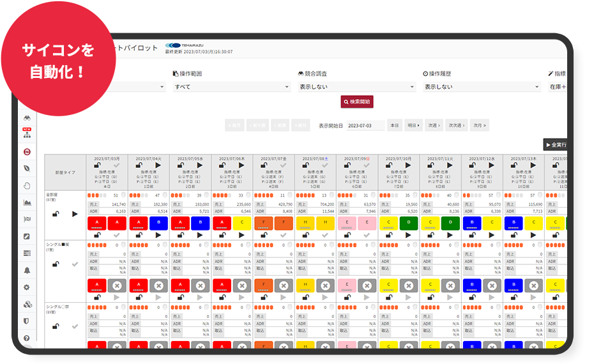This screenshot has width=594, height=364.
Task: Toggle lock beside the シングル〇禁 row label
Action: [x=56, y=326]
